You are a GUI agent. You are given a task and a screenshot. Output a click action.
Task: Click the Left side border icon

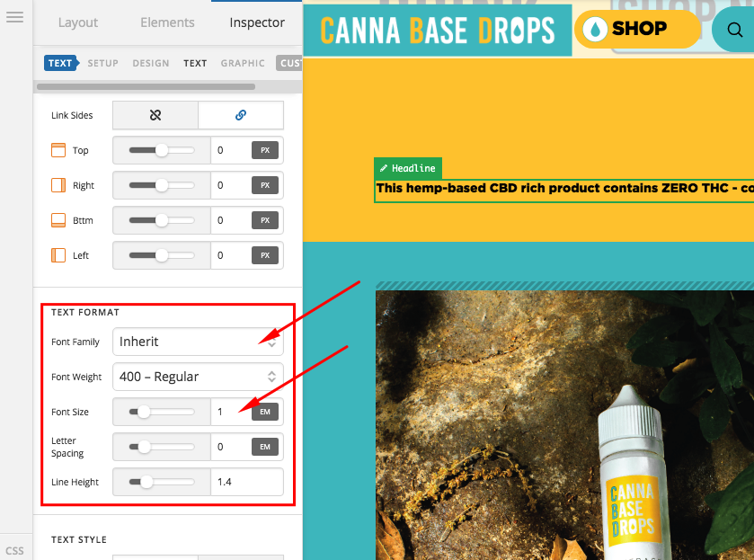[58, 255]
